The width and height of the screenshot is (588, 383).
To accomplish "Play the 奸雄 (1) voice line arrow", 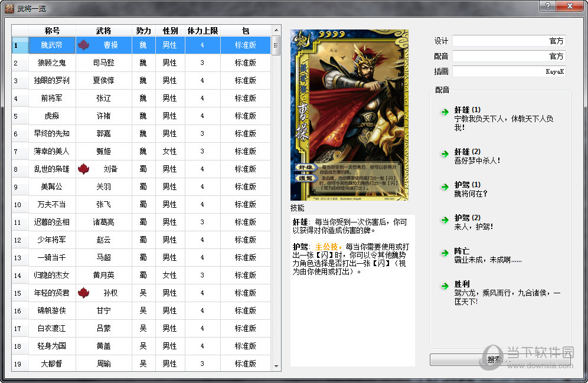I will coord(445,112).
